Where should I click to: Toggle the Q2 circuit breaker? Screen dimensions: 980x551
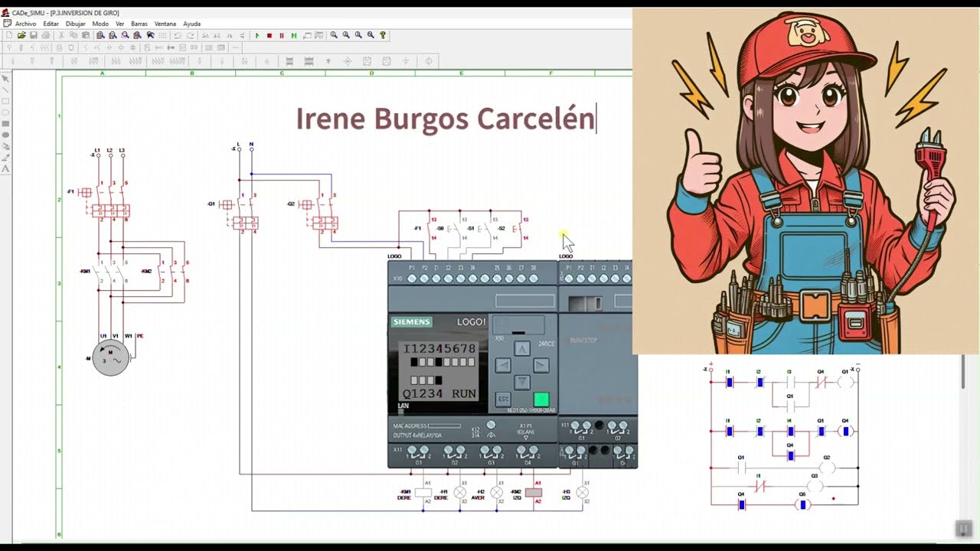(x=318, y=212)
